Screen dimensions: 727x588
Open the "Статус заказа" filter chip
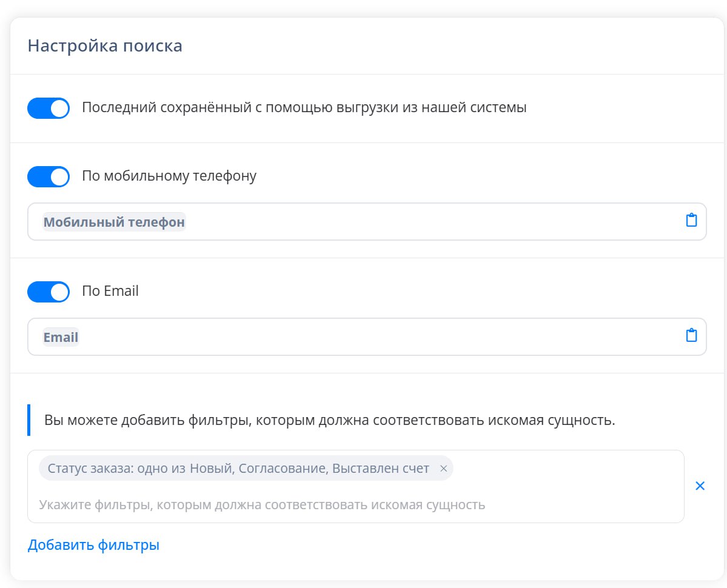point(238,469)
